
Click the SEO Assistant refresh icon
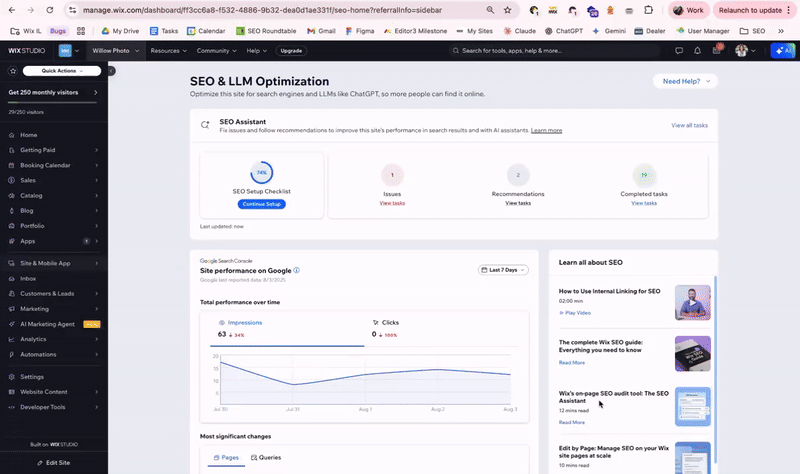point(205,125)
